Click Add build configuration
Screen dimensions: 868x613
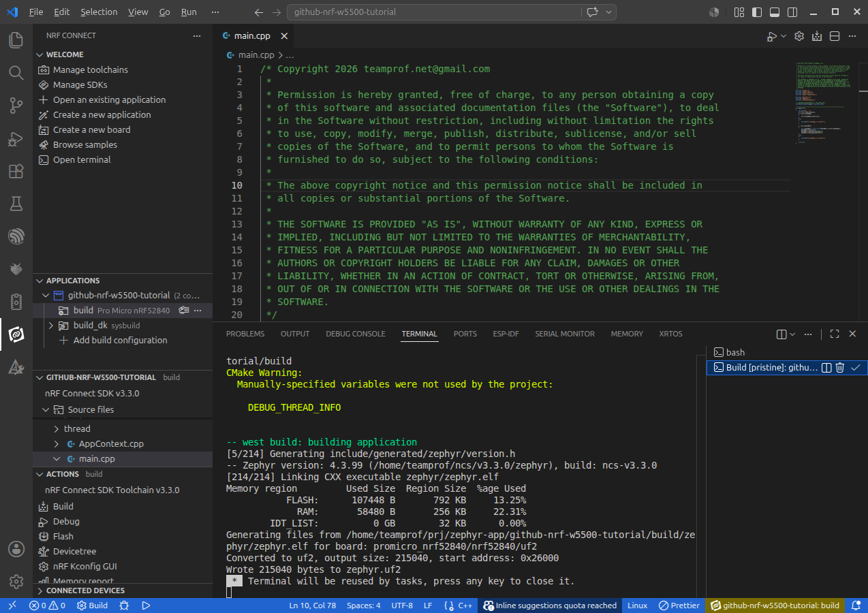pos(121,341)
